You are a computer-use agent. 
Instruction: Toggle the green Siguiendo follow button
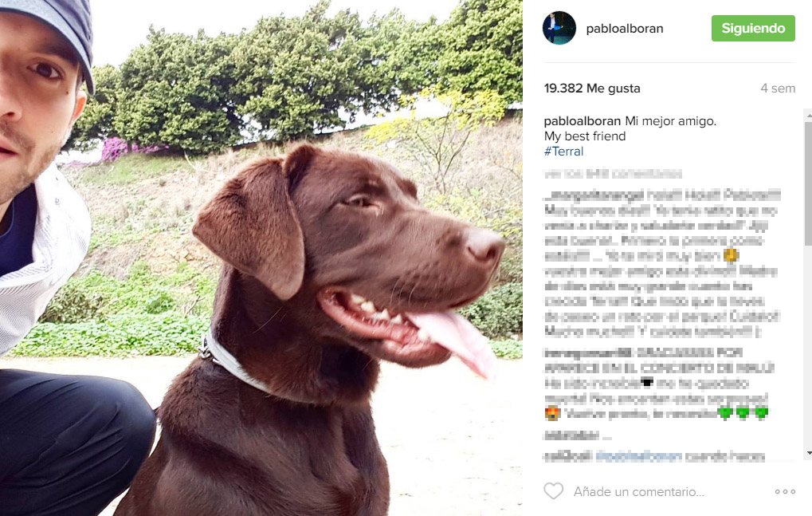tap(753, 28)
